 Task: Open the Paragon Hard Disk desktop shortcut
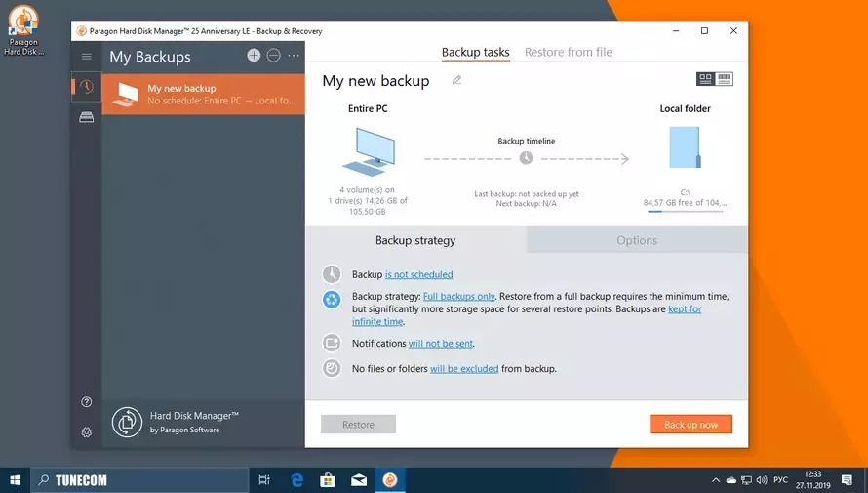[x=22, y=30]
